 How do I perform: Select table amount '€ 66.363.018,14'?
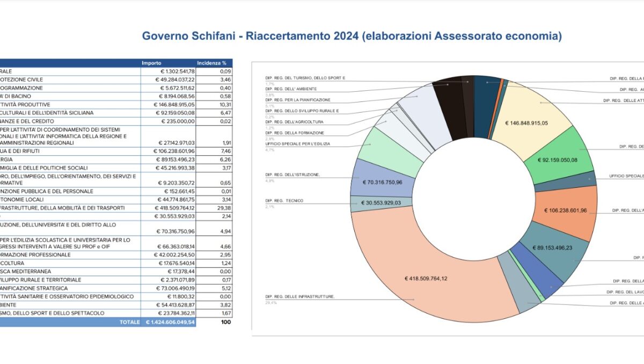point(175,246)
